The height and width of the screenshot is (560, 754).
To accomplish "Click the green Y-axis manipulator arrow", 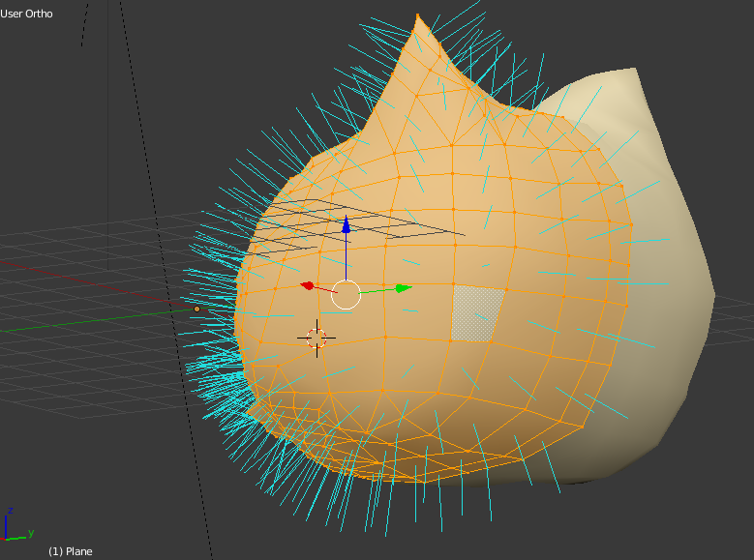I will coord(404,288).
